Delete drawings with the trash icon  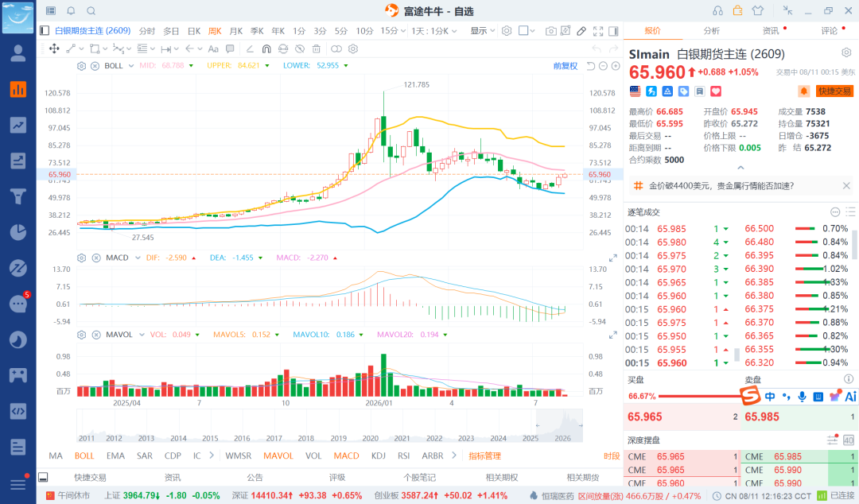pos(316,48)
